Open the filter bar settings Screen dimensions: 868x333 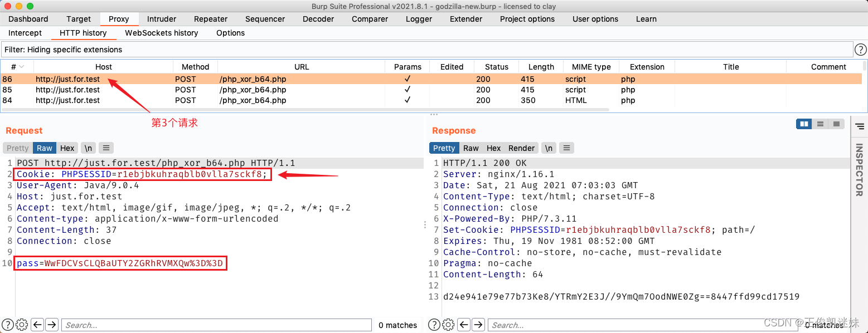tap(427, 50)
